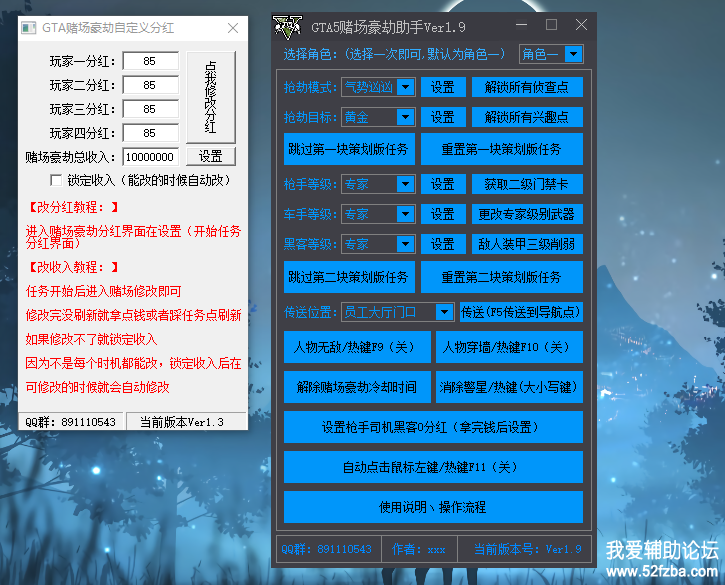The height and width of the screenshot is (585, 725).
Task: Expand the 抢劫模式 气势汹汹 dropdown
Action: (406, 87)
